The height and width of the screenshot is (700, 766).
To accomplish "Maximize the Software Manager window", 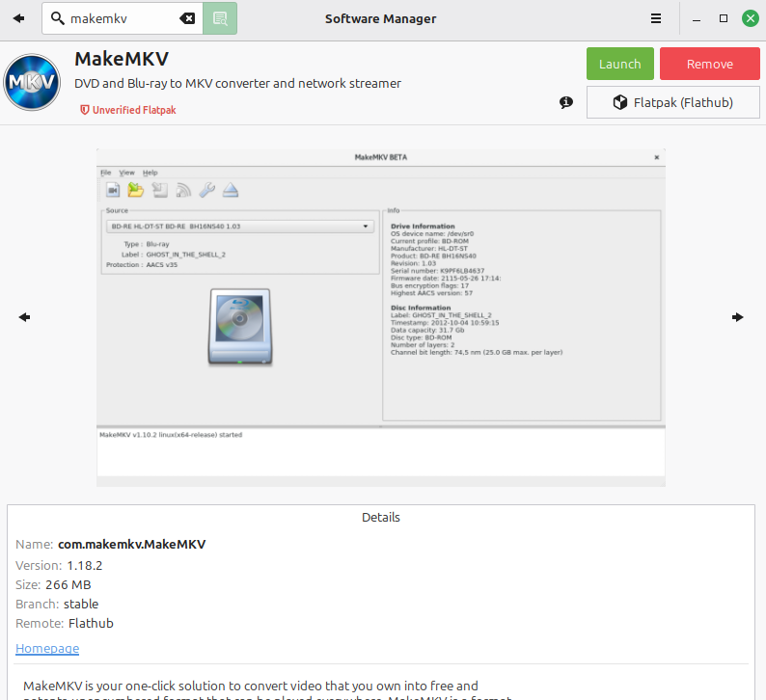I will [x=724, y=18].
